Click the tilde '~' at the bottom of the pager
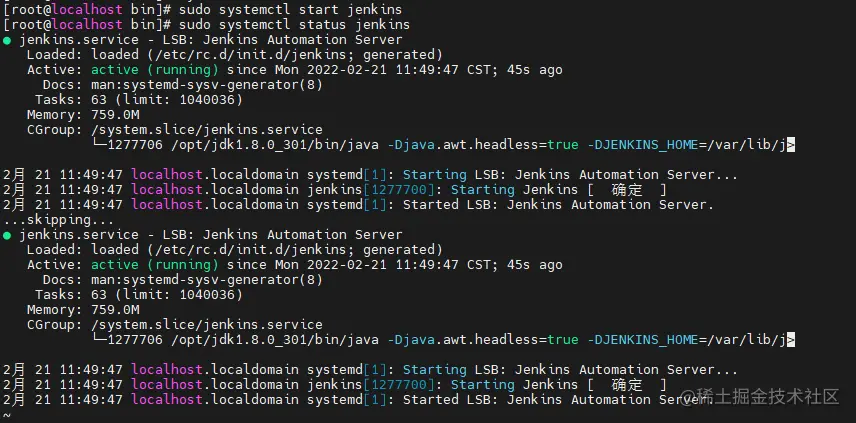The height and width of the screenshot is (423, 856). pos(7,415)
